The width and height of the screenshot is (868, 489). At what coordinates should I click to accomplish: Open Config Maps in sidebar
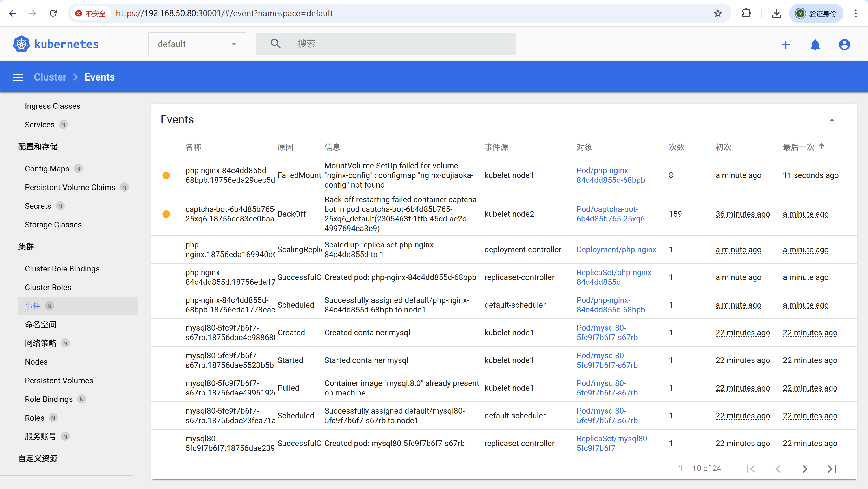tap(47, 169)
